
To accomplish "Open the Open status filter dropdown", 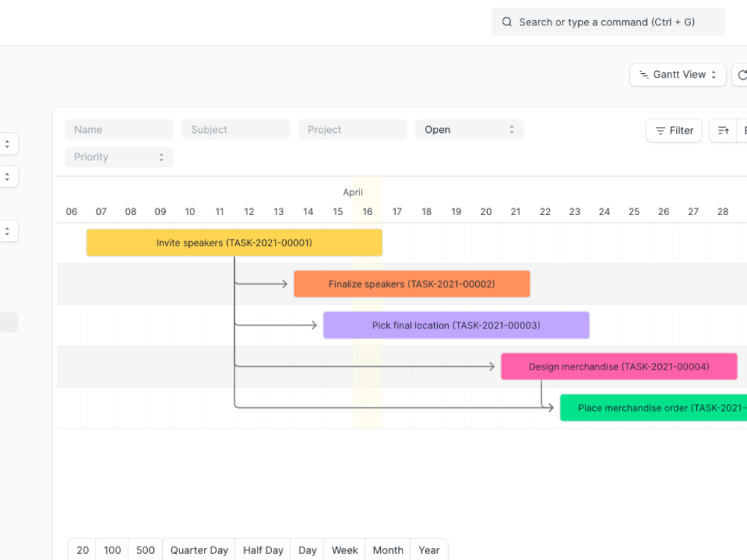I will pos(469,129).
